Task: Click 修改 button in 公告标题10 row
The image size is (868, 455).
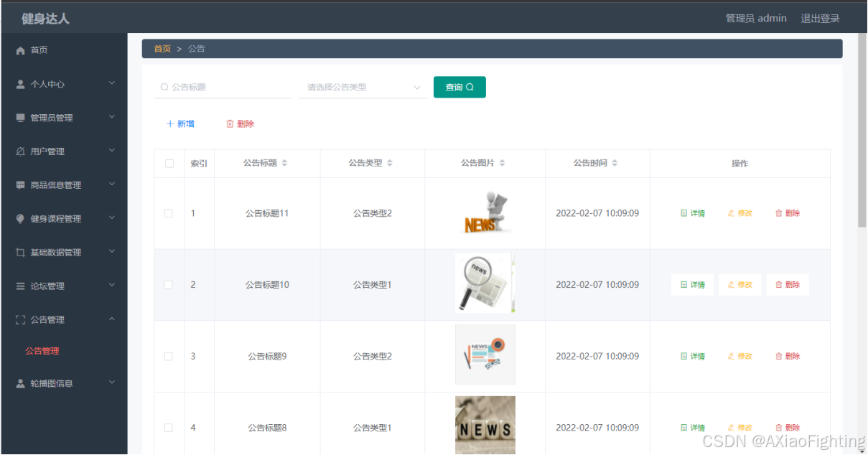Action: pos(740,285)
